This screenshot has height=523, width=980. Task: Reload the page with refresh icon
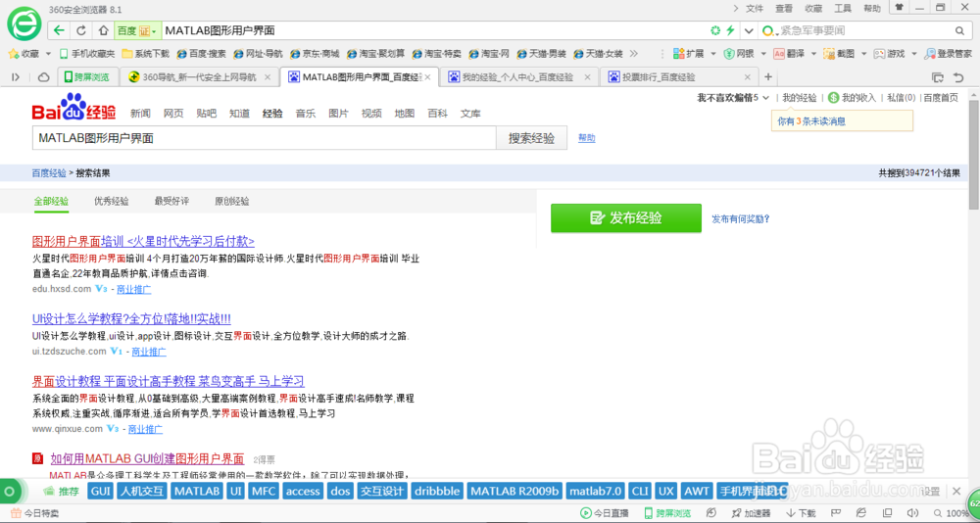click(81, 30)
